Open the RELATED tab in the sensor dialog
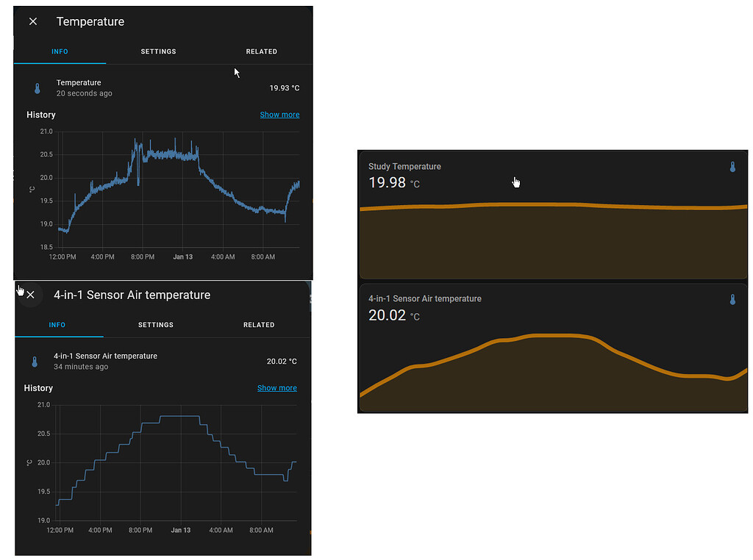This screenshot has width=753, height=560. click(x=259, y=324)
